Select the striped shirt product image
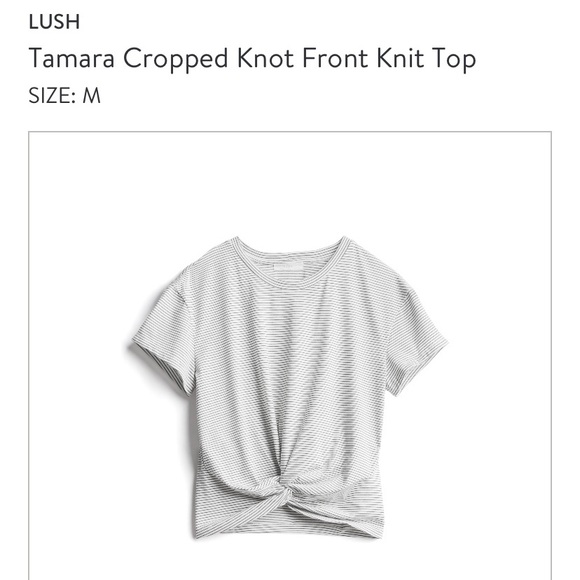580x580 pixels. coord(290,387)
